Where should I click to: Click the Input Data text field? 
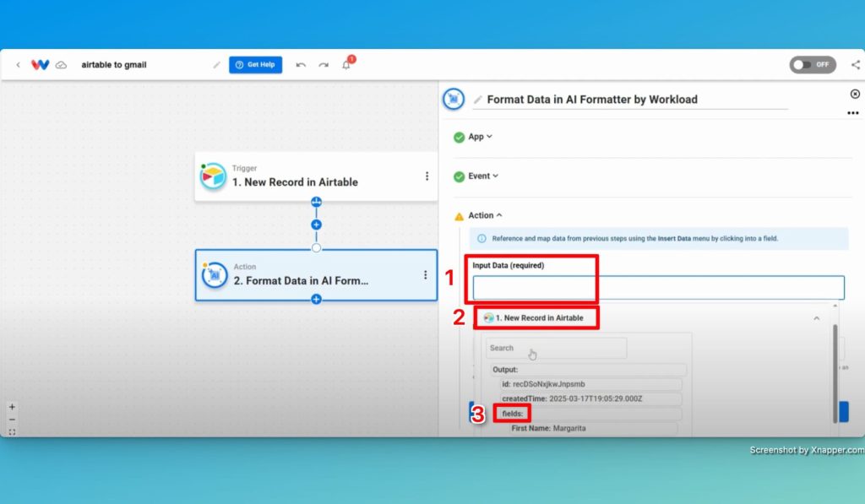[658, 288]
